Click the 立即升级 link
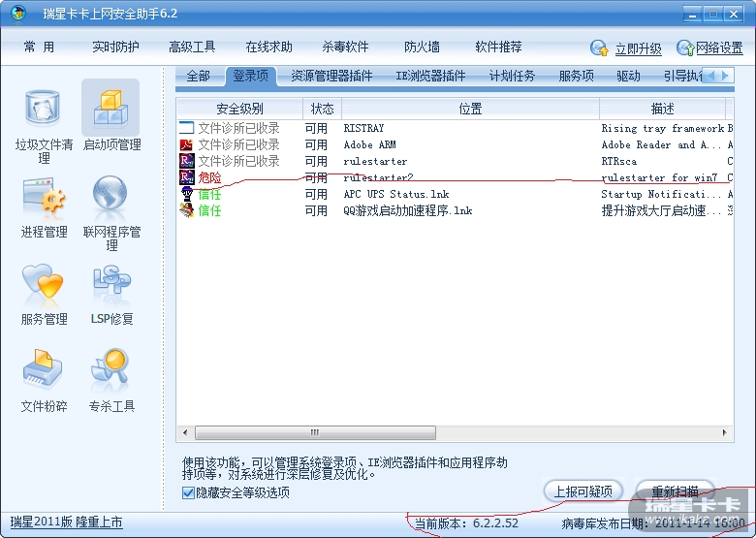Viewport: 756px width, 538px height. pos(639,48)
